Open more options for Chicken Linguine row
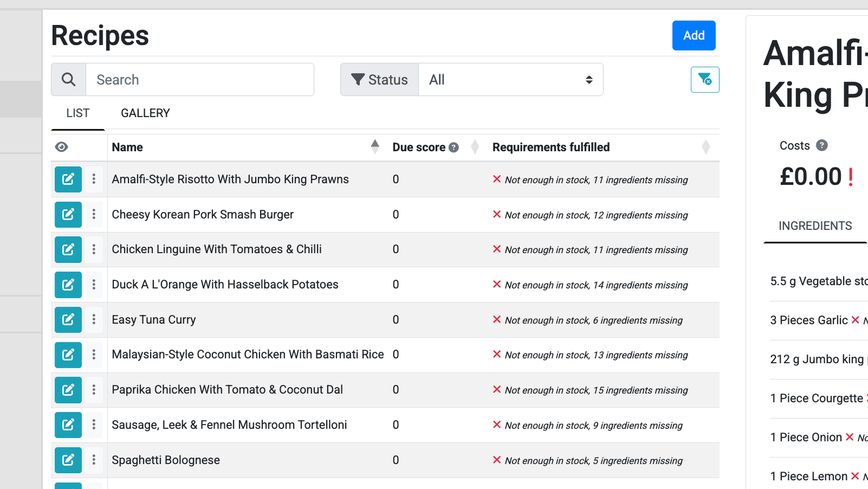 click(94, 249)
